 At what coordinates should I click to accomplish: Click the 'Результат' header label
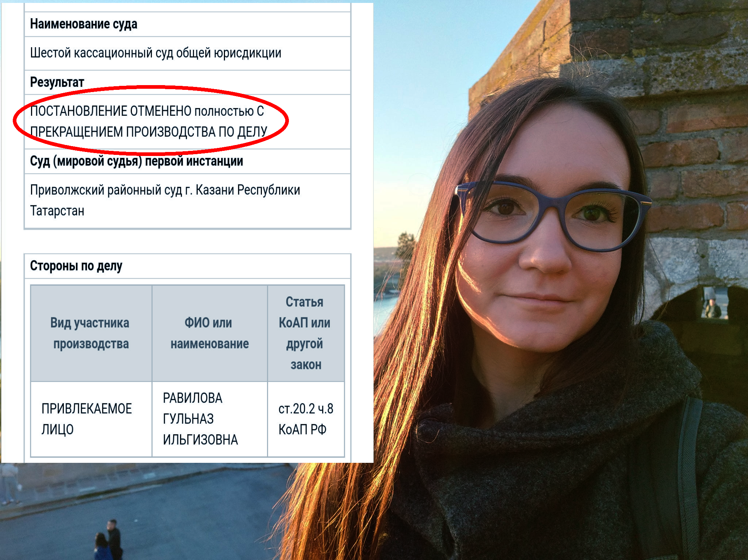tap(57, 82)
